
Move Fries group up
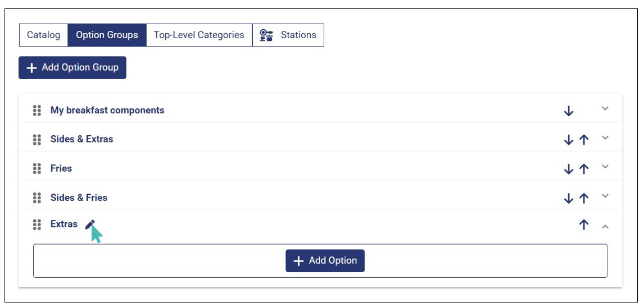[x=584, y=169]
